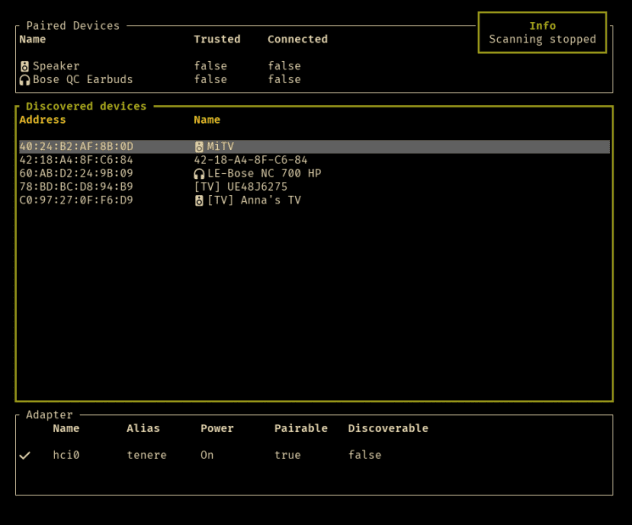Click the headphones icon beside Bose QC Earbuds
632x525 pixels.
point(25,80)
